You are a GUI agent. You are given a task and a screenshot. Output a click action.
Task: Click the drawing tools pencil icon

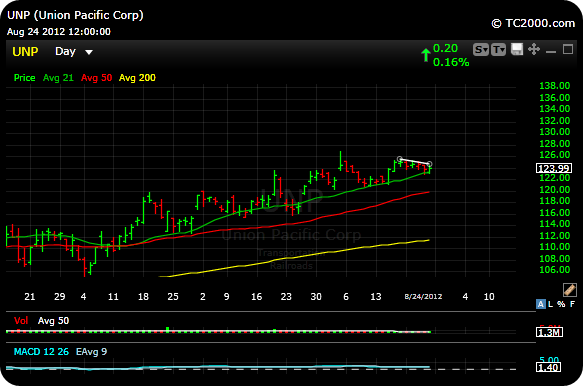click(x=570, y=290)
